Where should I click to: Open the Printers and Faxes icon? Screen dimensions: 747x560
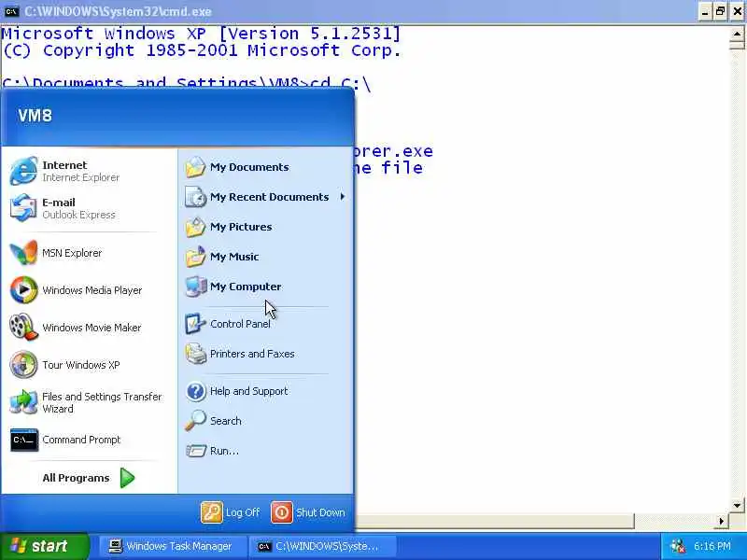(195, 354)
